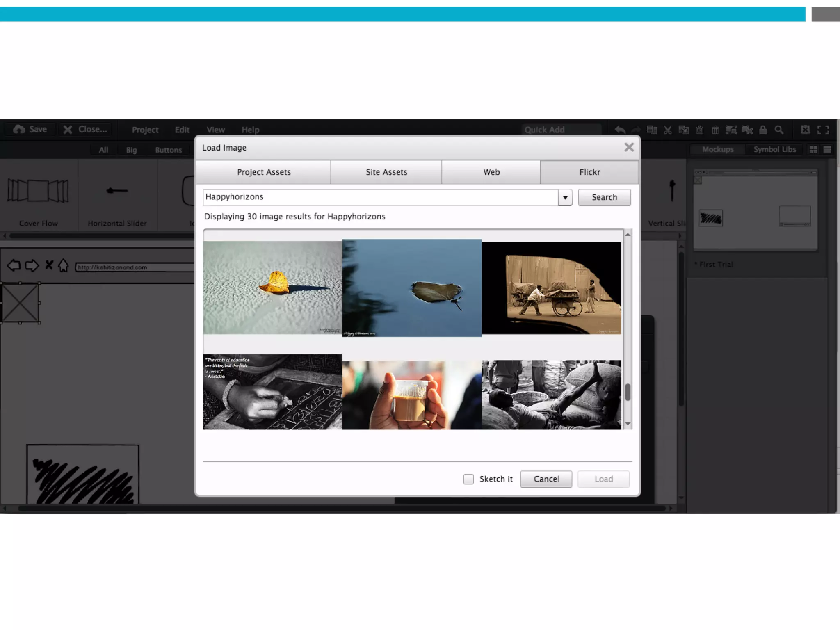
Task: Click the fullscreen toggle icon
Action: [823, 130]
